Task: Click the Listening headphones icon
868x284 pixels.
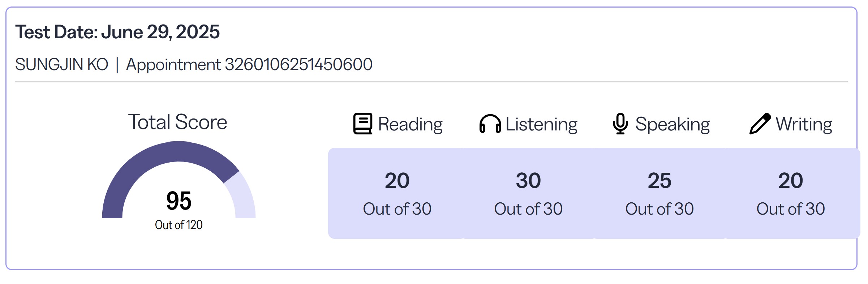Action: pos(490,124)
